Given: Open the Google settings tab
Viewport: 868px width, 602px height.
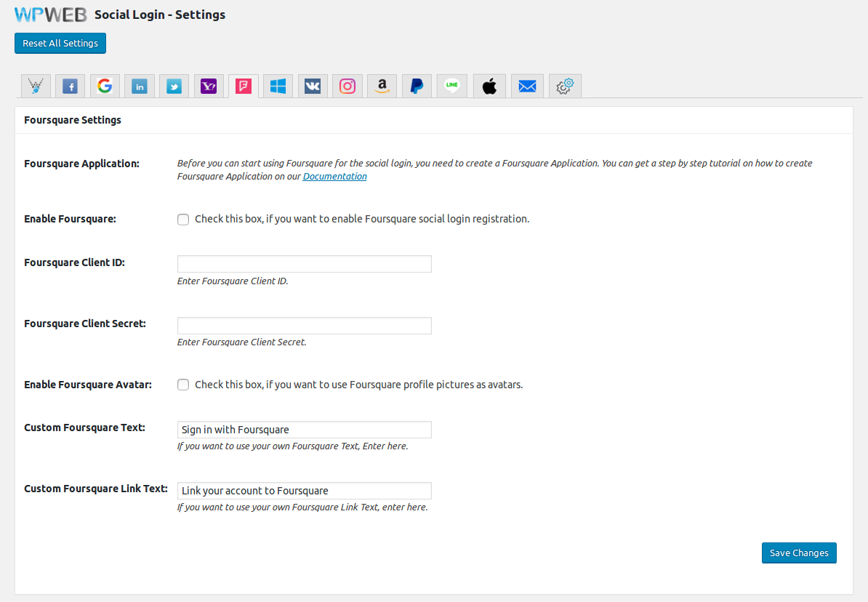Looking at the screenshot, I should point(105,87).
